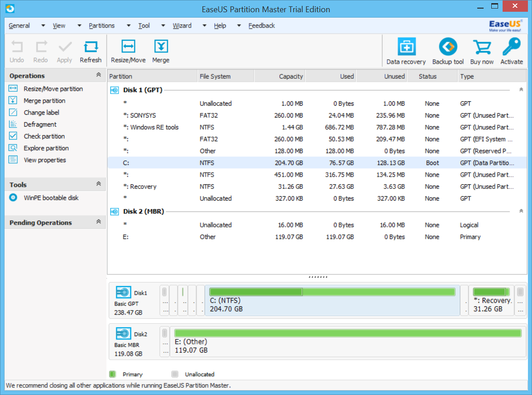
Task: Open the Feedback menu item
Action: pyautogui.click(x=261, y=25)
